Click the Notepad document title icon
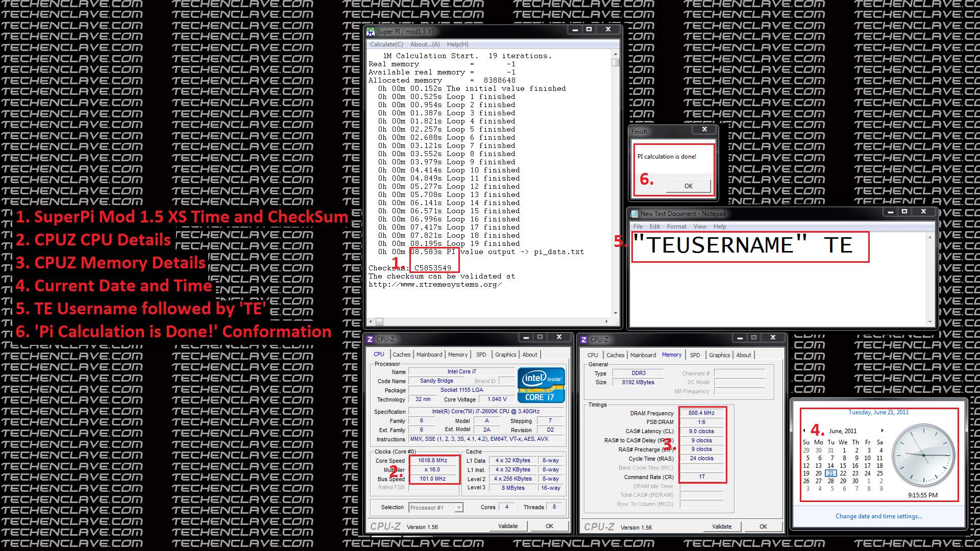Viewport: 980px width, 551px height. [634, 214]
